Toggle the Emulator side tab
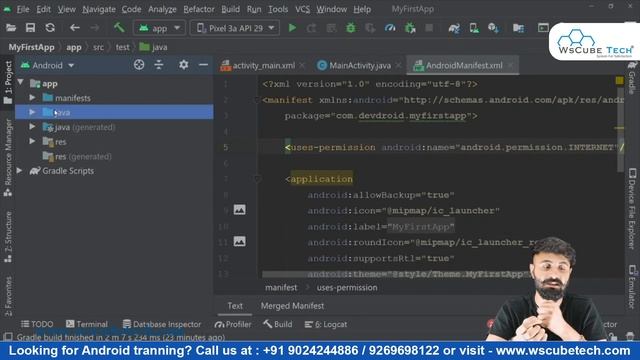This screenshot has height=360, width=640. (x=632, y=287)
